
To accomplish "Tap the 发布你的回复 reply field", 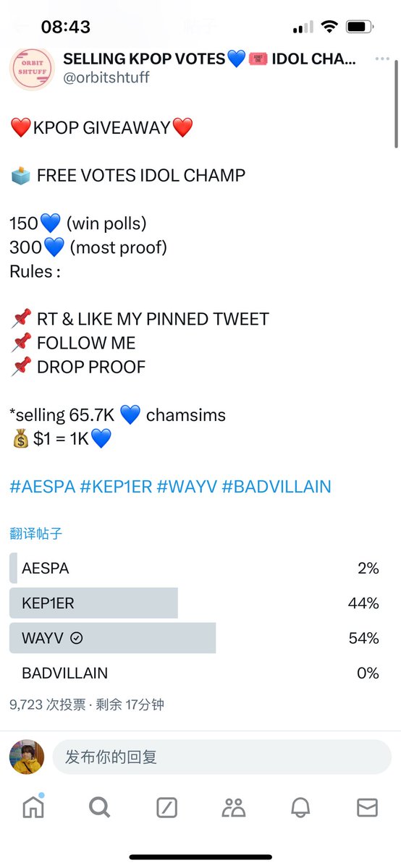I will click(x=222, y=757).
